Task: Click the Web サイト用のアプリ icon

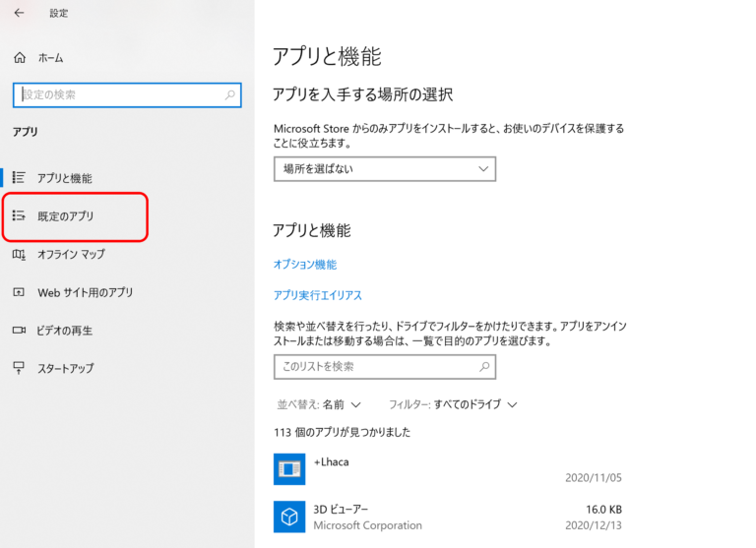Action: 19,292
